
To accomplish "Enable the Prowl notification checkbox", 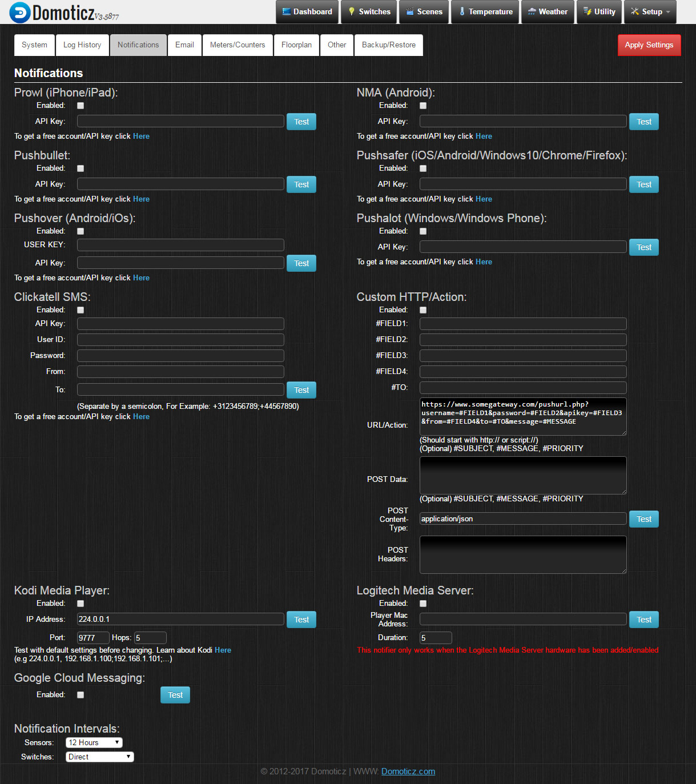I will (81, 106).
